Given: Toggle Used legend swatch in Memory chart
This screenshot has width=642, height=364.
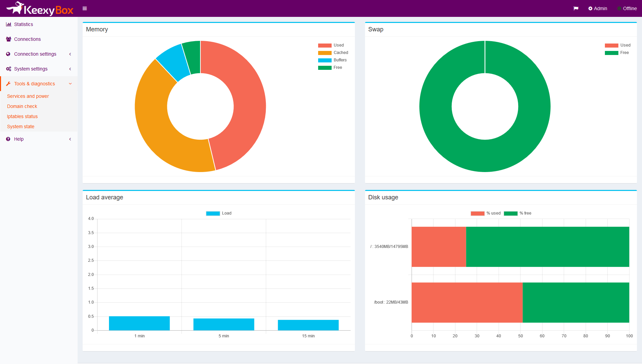Looking at the screenshot, I should [325, 45].
